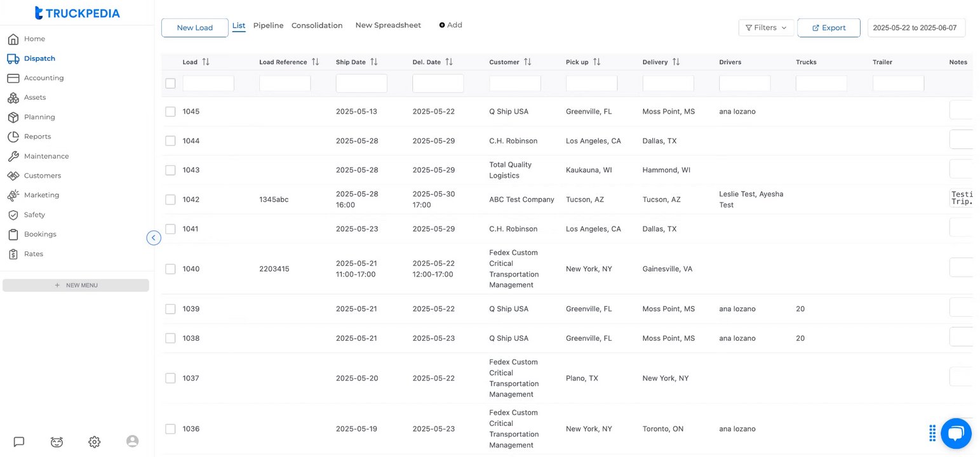Switch to the Consolidation tab
The height and width of the screenshot is (457, 980).
pyautogui.click(x=317, y=25)
